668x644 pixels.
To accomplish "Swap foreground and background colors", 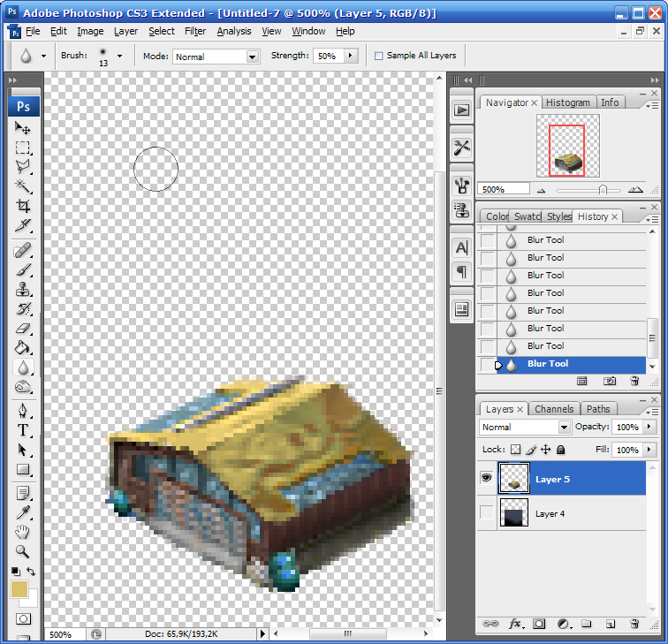I will [x=31, y=572].
